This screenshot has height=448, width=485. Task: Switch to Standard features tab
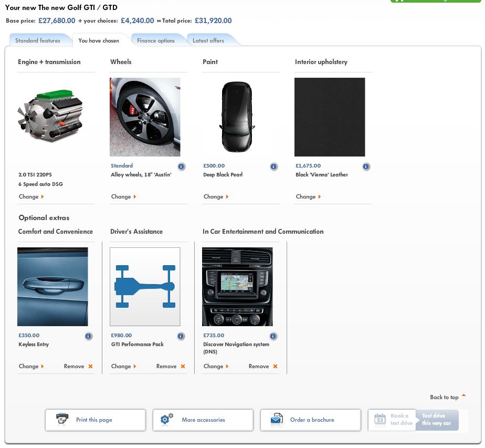(x=38, y=40)
